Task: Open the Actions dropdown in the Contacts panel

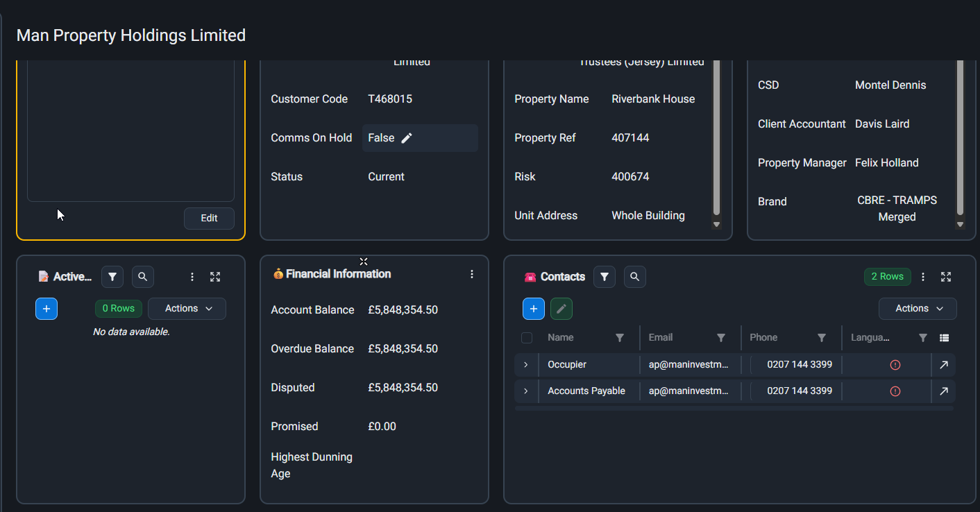Action: (918, 309)
